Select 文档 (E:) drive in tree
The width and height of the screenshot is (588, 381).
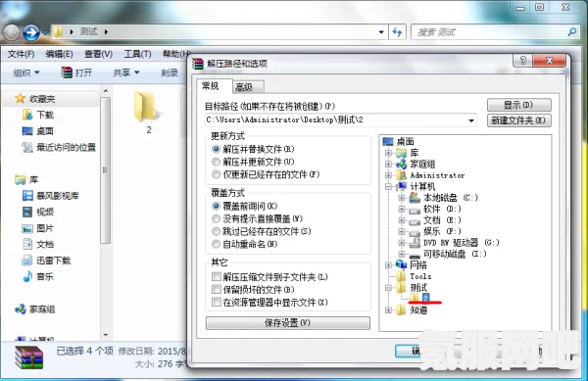click(442, 220)
